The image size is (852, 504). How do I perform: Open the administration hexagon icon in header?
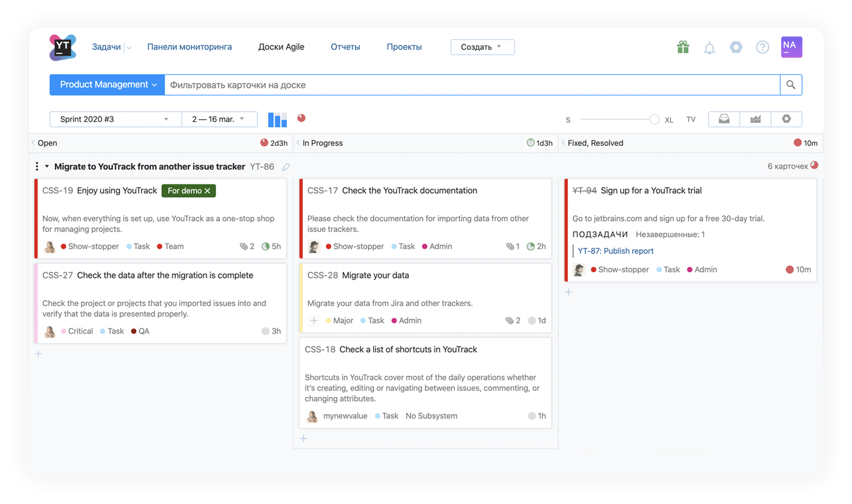pyautogui.click(x=736, y=47)
